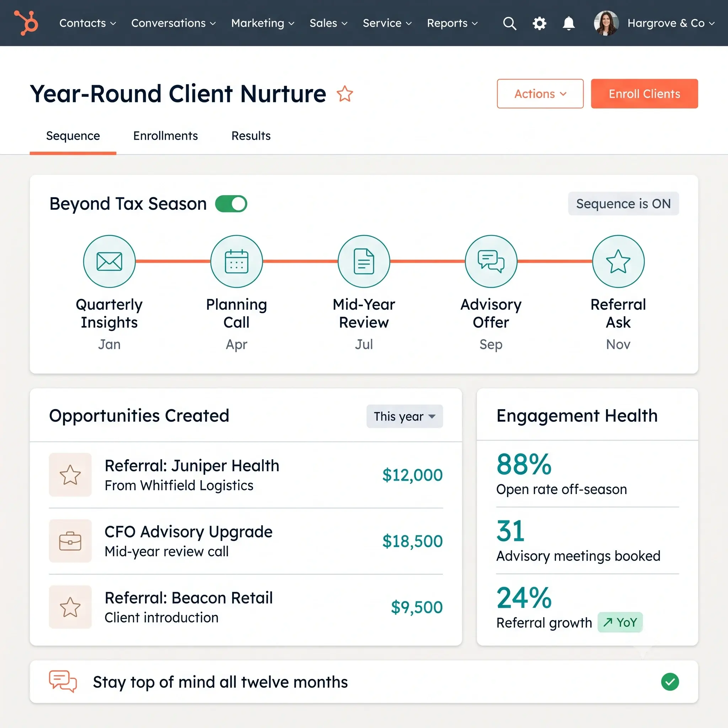
Task: Click the Mid-Year Review step label
Action: (364, 314)
